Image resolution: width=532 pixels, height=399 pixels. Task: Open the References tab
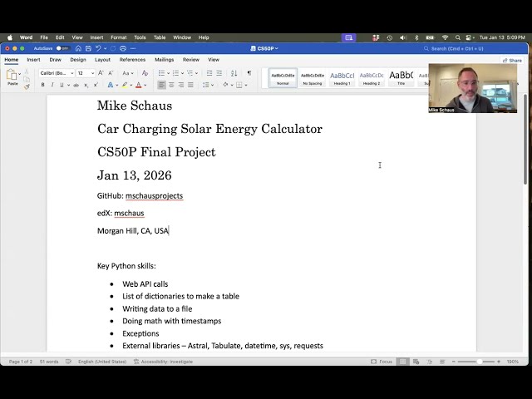tap(132, 60)
